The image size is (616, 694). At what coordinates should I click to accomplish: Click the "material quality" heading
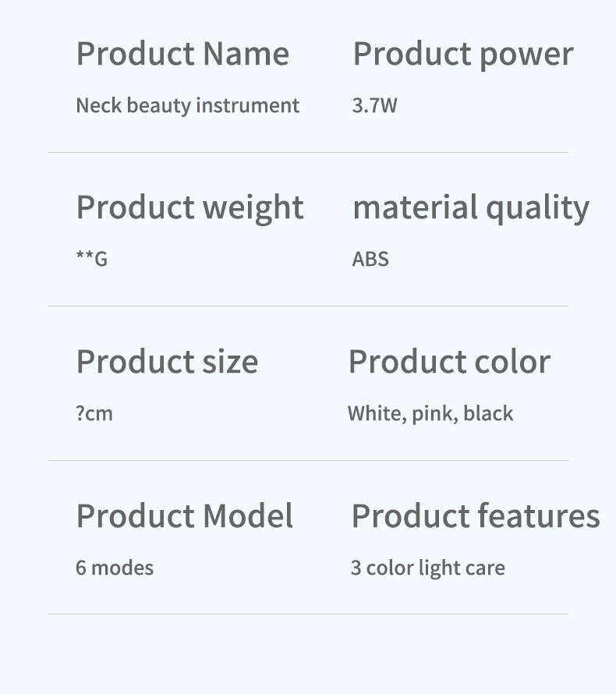[471, 208]
